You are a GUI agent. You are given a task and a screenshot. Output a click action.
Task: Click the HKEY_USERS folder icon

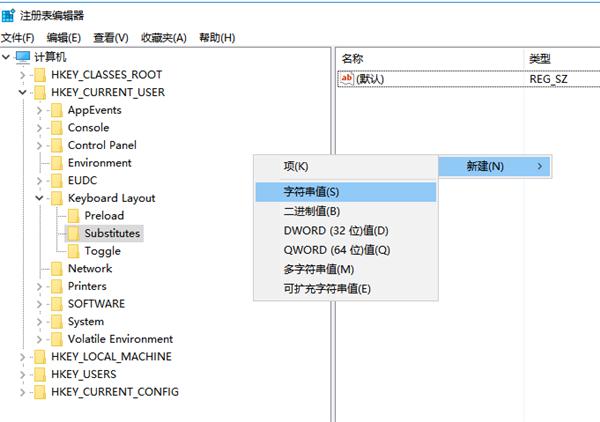coord(40,374)
